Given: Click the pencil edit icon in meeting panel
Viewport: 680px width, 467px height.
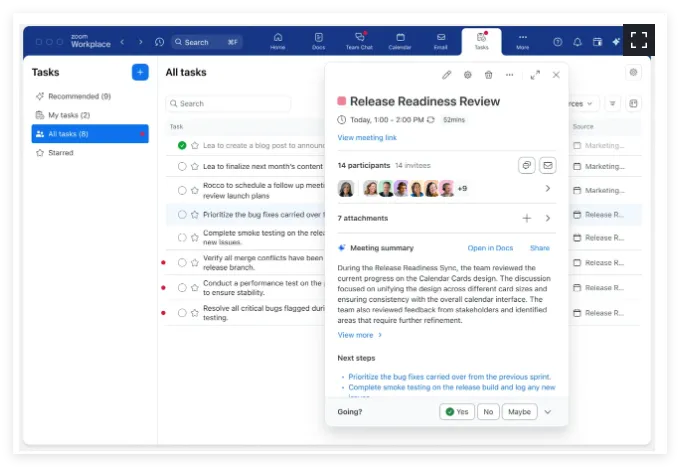Looking at the screenshot, I should (x=447, y=75).
